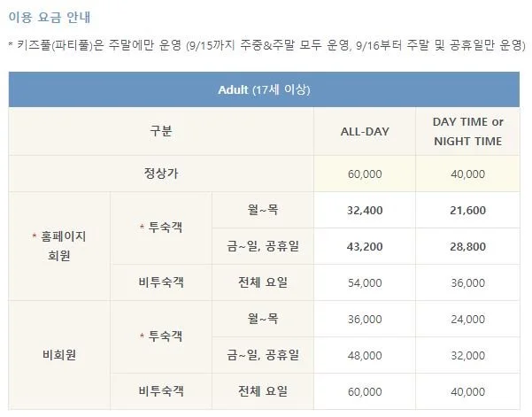Image resolution: width=532 pixels, height=417 pixels.
Task: Select the Adult (17세 이상) table header
Action: click(x=264, y=89)
